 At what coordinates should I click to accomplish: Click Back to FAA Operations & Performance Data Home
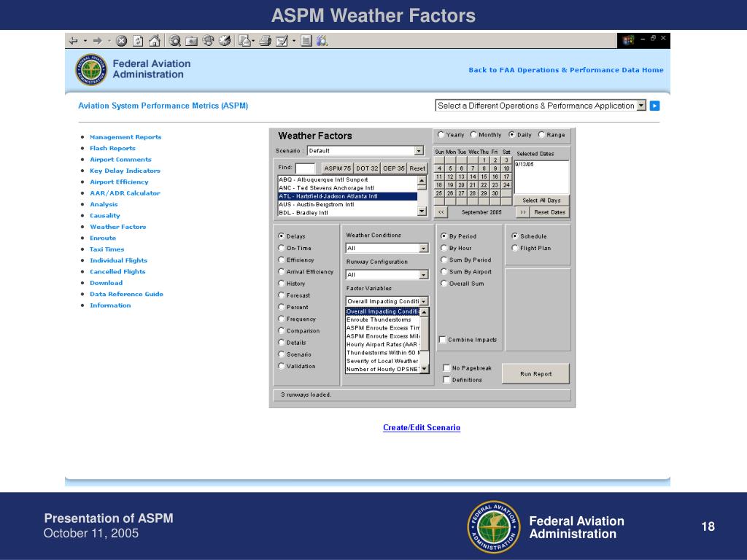pos(566,70)
